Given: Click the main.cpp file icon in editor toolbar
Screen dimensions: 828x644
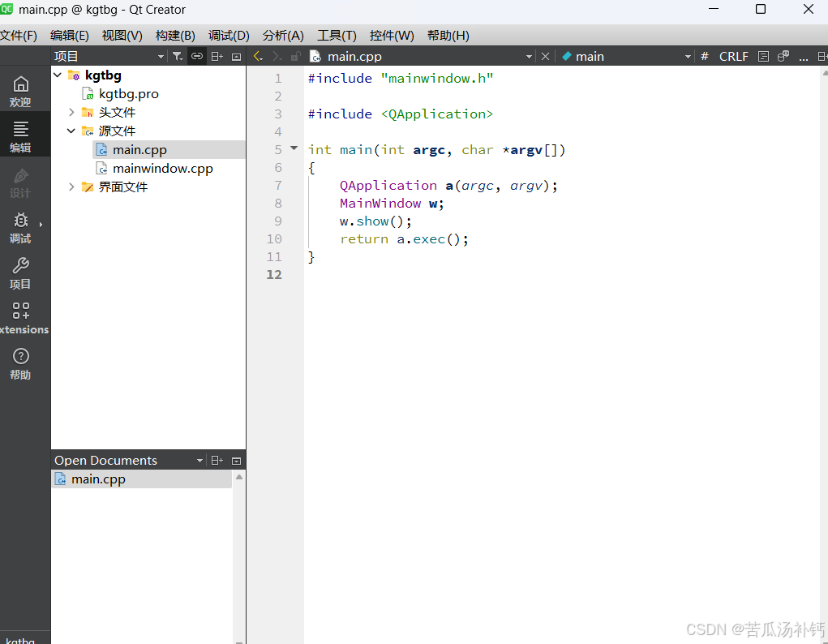Looking at the screenshot, I should (315, 56).
